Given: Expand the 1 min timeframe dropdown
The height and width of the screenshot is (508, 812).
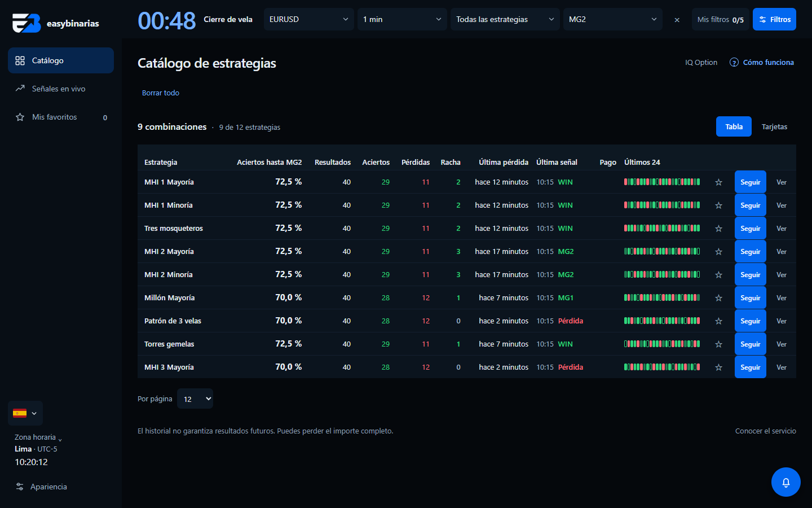Looking at the screenshot, I should (x=402, y=19).
